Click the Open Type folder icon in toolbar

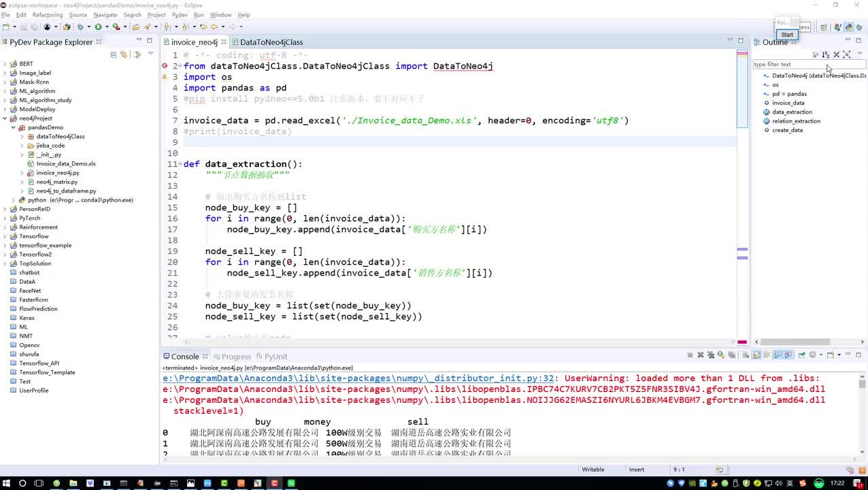click(135, 27)
